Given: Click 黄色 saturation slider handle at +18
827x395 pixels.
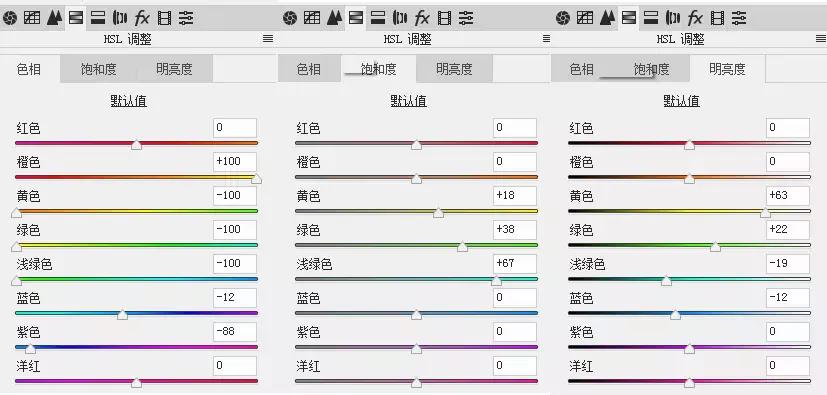Looking at the screenshot, I should [x=438, y=213].
